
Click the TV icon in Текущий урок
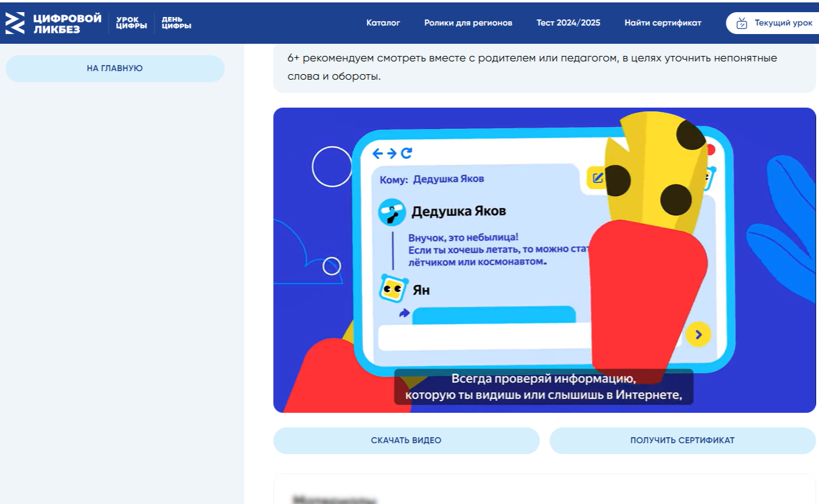click(741, 23)
